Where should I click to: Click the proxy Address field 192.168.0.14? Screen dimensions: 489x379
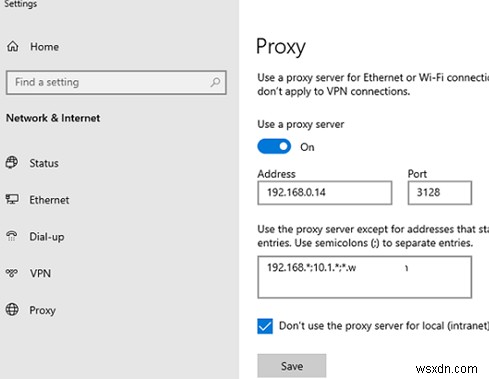click(325, 193)
